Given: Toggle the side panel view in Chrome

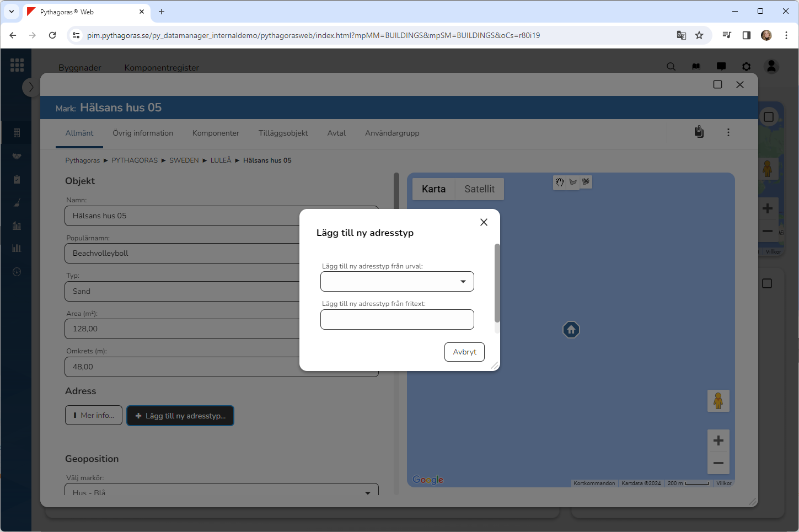Looking at the screenshot, I should point(746,35).
